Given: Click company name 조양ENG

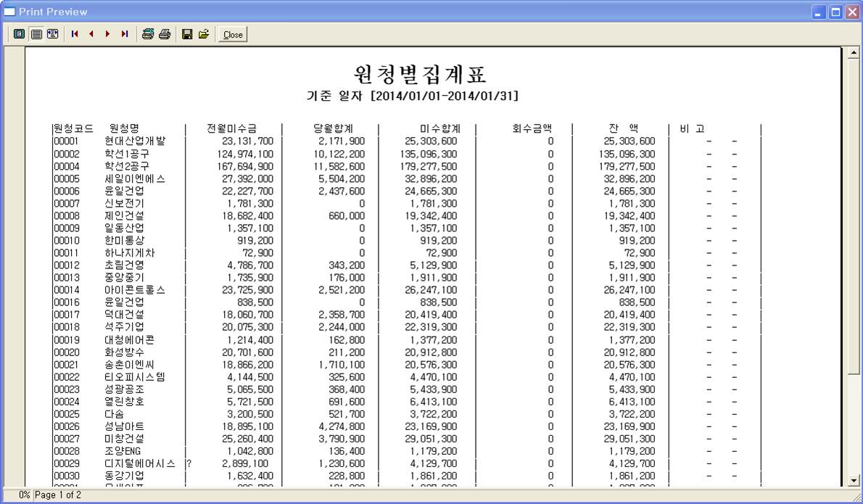Looking at the screenshot, I should [123, 451].
